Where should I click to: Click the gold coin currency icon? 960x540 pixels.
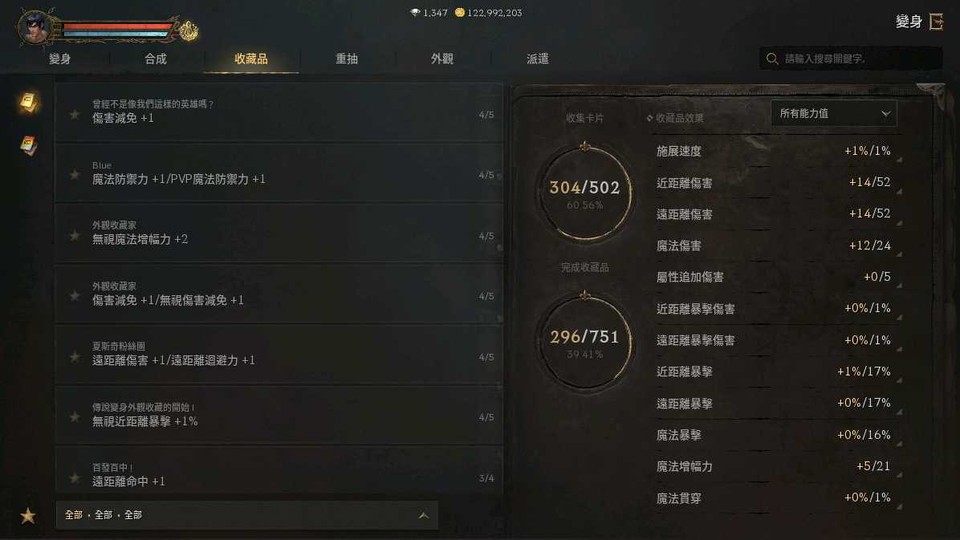tap(459, 12)
